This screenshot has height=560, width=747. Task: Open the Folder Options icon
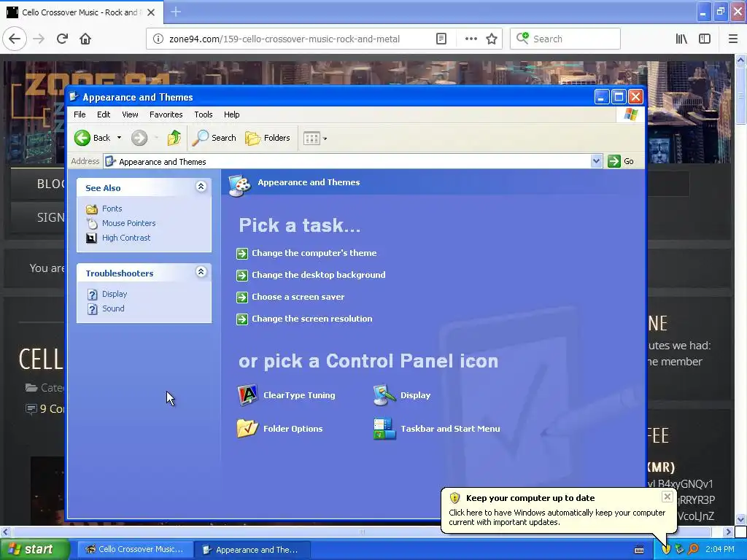pos(280,429)
